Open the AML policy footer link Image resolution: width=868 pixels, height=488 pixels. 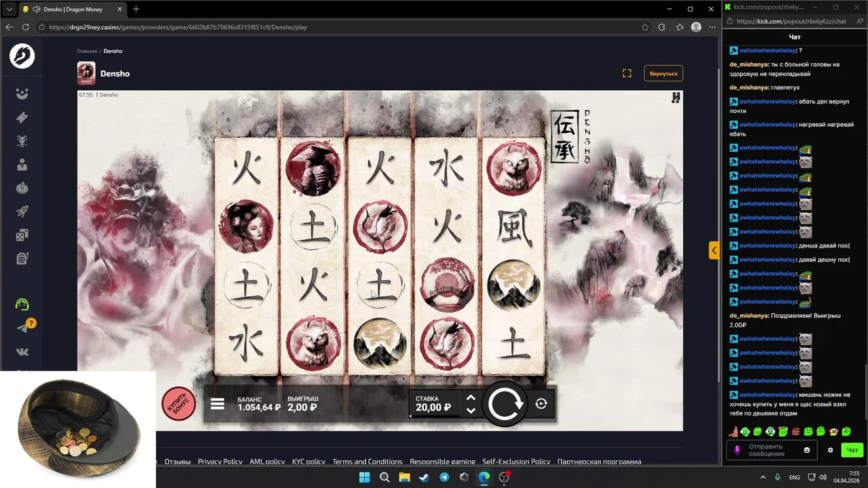(267, 462)
